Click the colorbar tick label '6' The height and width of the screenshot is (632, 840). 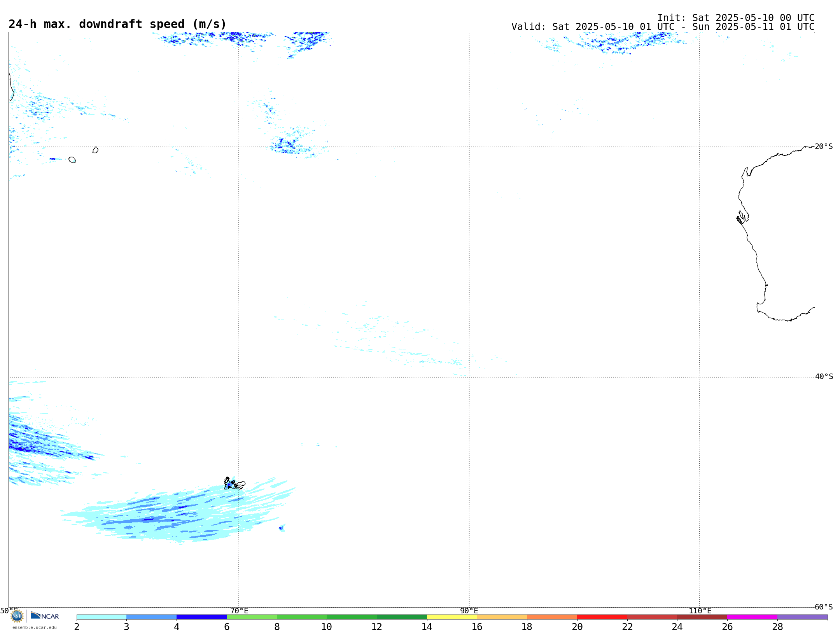227,627
